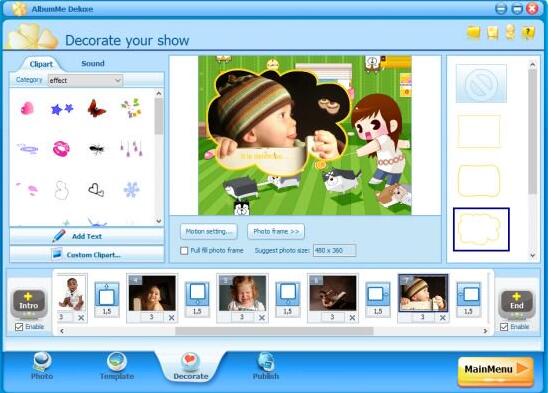This screenshot has width=551, height=393.
Task: Choose the pink lips clipart
Action: pos(61,148)
